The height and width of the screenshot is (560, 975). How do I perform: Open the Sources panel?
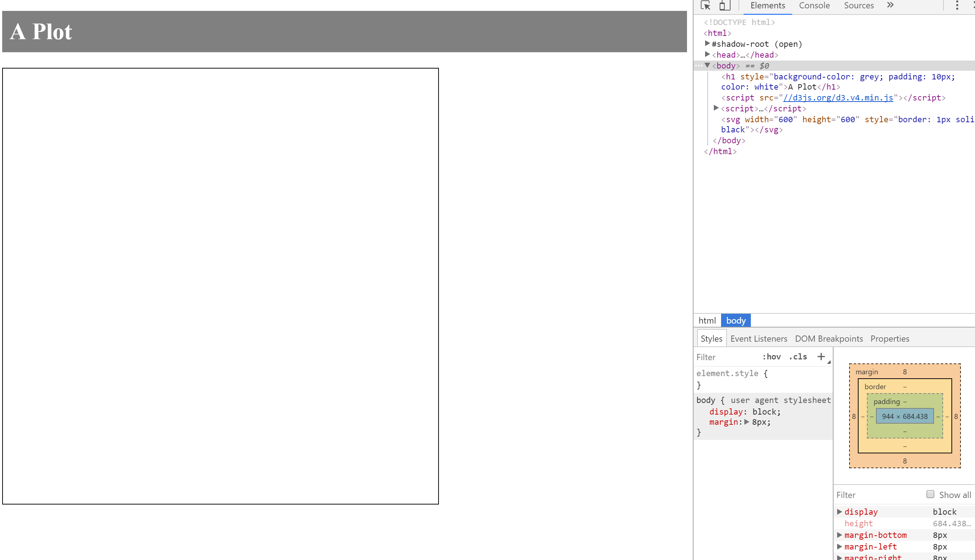click(x=859, y=5)
